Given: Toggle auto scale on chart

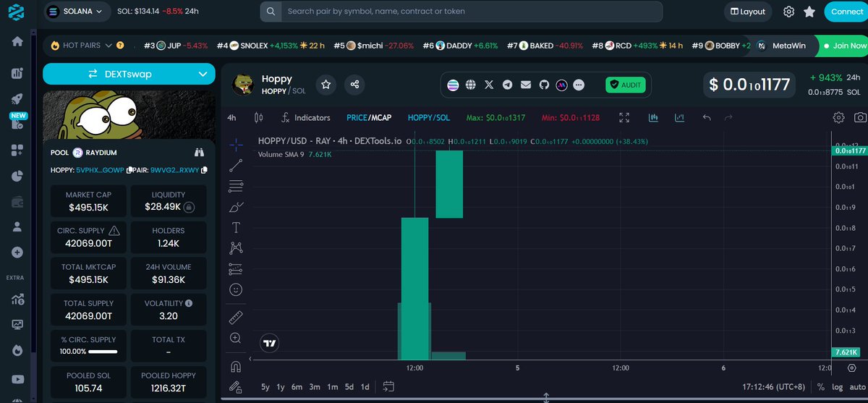Looking at the screenshot, I should point(858,386).
